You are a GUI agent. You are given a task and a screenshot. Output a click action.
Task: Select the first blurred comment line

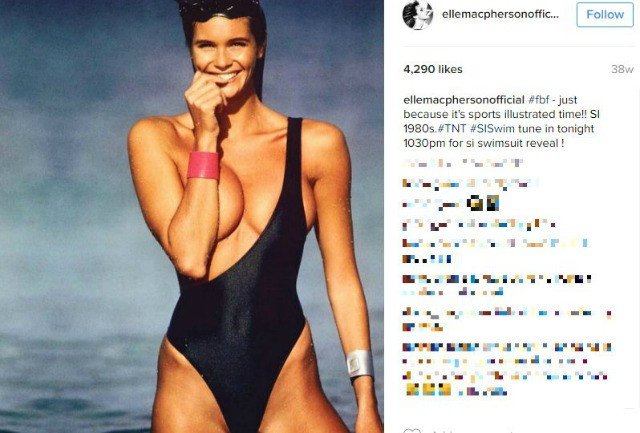pos(462,163)
